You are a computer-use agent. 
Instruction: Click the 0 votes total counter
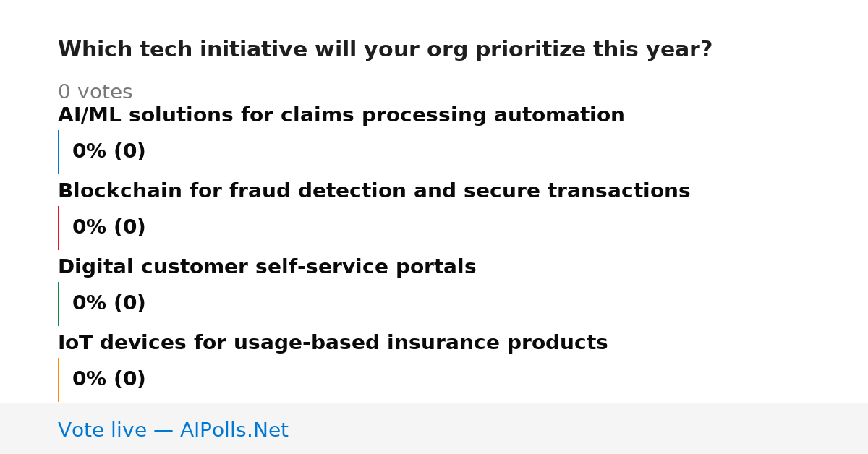tap(95, 93)
